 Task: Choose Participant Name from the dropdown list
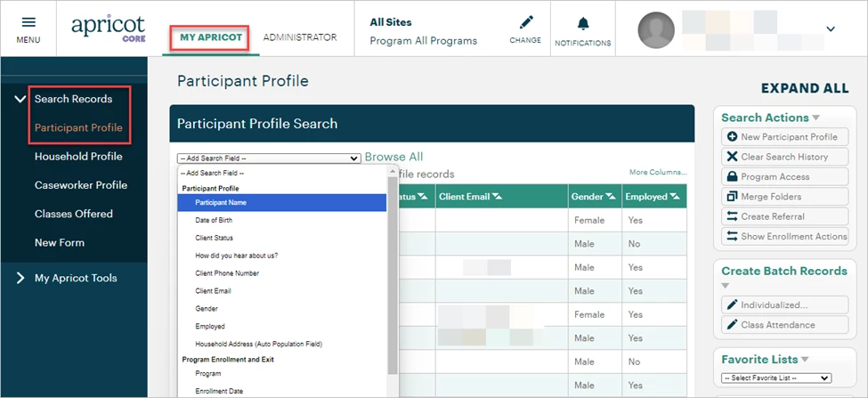pos(282,203)
